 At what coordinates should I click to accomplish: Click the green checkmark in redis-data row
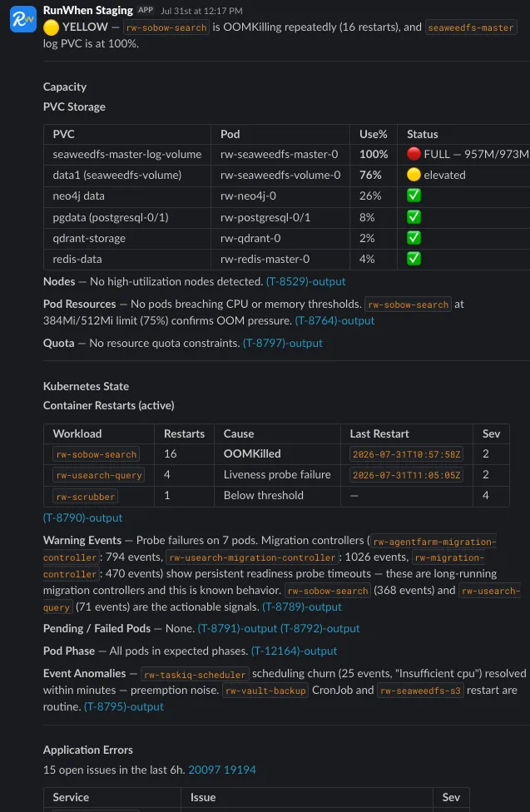(x=414, y=259)
